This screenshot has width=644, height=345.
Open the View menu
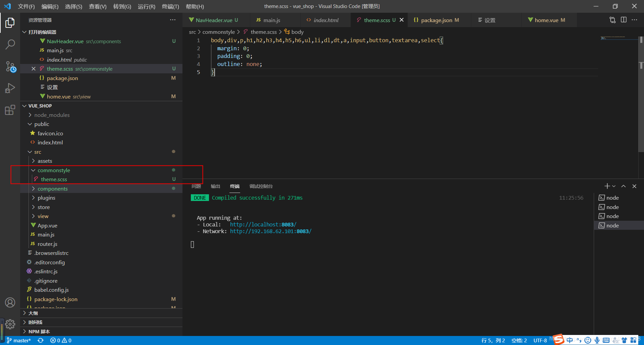click(x=98, y=6)
